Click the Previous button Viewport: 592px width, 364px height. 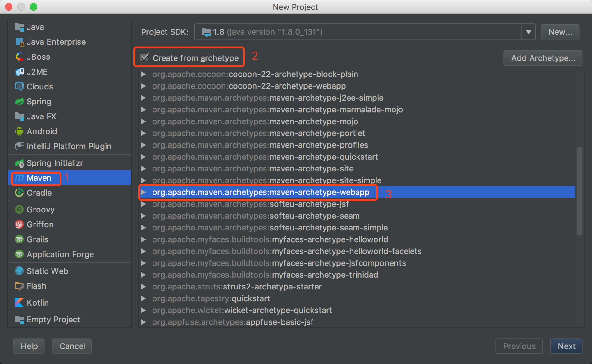pyautogui.click(x=519, y=346)
